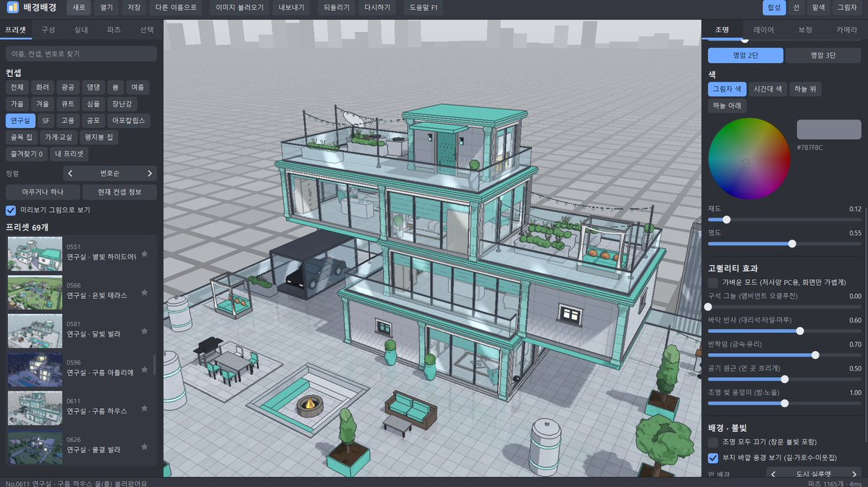Switch to the 카메라 tab
Screen dimensions: 868x487
tap(846, 30)
